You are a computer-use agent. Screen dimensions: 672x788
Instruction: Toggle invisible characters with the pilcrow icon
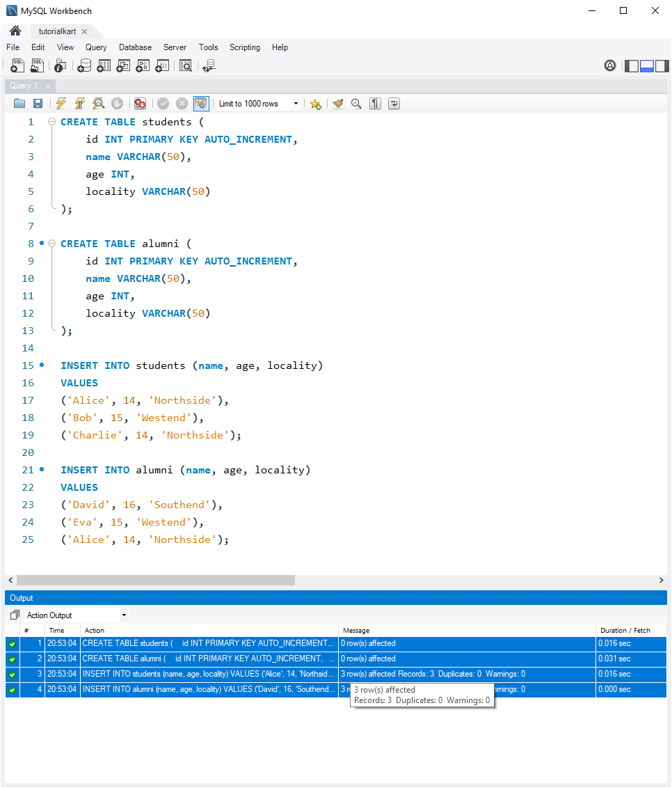point(375,104)
